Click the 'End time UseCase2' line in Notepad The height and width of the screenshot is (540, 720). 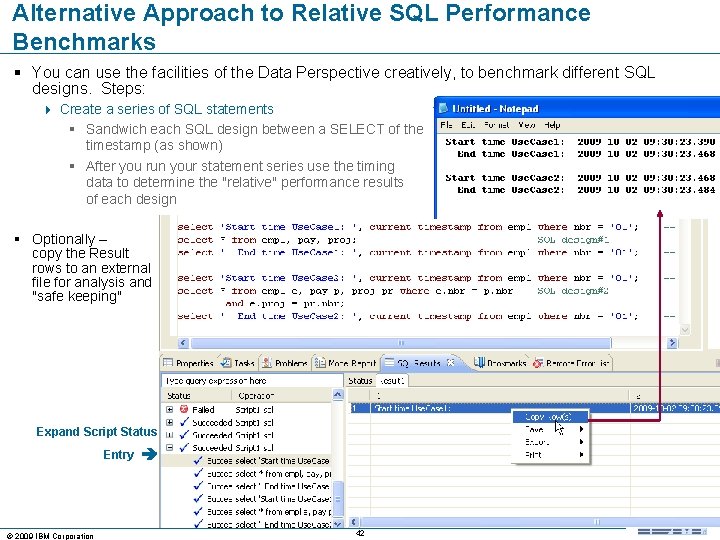click(x=586, y=190)
